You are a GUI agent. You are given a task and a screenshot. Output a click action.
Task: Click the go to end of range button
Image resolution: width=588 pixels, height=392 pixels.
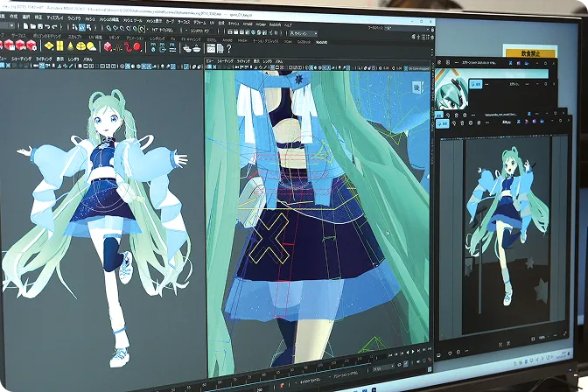click(x=430, y=348)
